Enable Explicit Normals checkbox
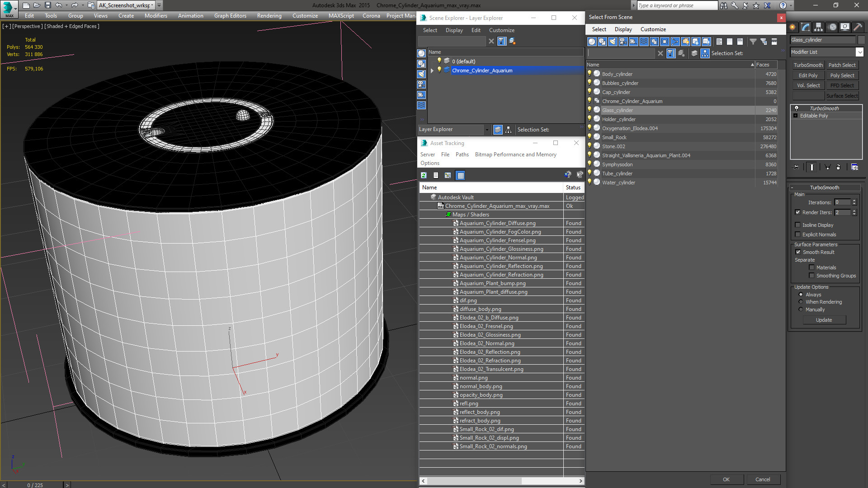This screenshot has height=488, width=868. point(798,235)
